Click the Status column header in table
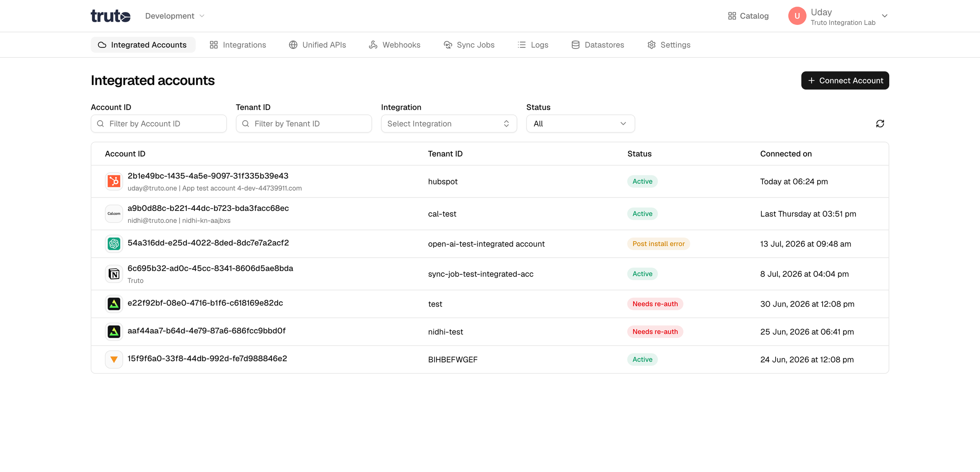The width and height of the screenshot is (980, 472). 639,154
